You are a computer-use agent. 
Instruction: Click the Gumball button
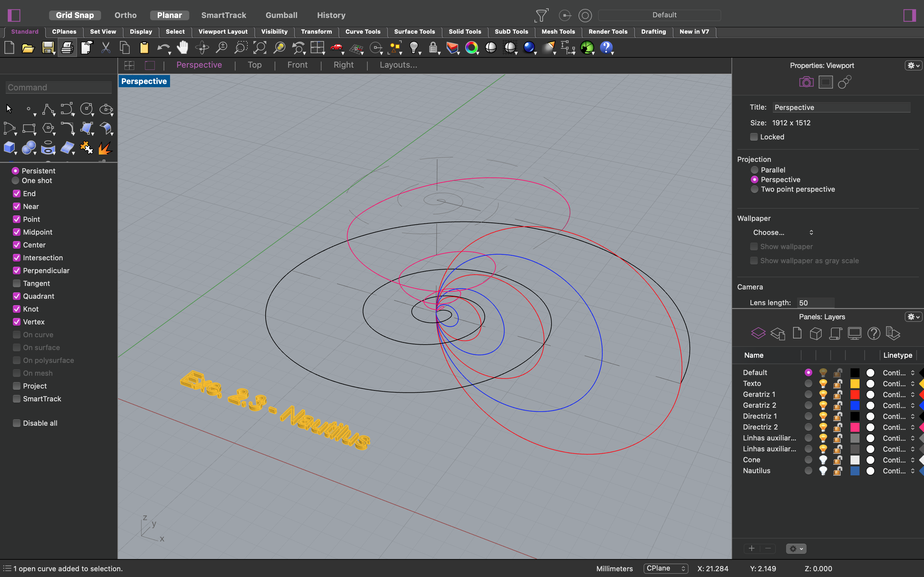click(x=281, y=15)
